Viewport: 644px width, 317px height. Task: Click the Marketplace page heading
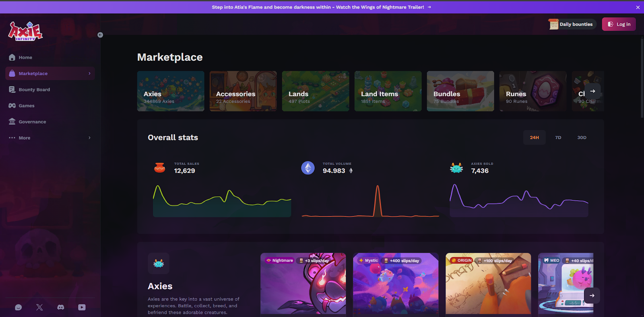[x=170, y=57]
